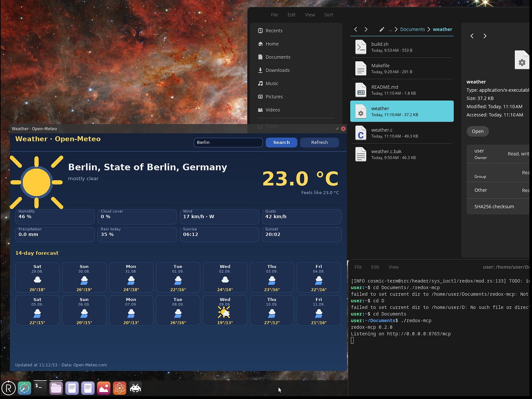Image resolution: width=532 pixels, height=399 pixels.
Task: Show the next item in the details pane
Action: tap(485, 36)
